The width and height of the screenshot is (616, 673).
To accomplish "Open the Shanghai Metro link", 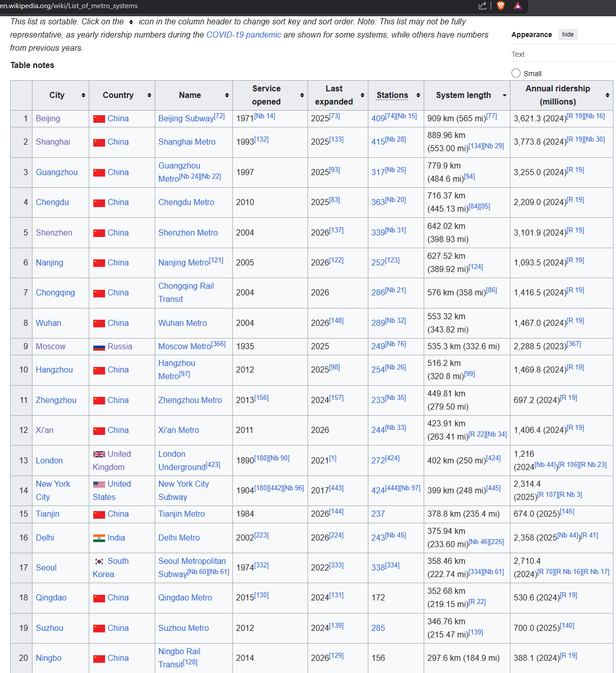I will pyautogui.click(x=187, y=142).
